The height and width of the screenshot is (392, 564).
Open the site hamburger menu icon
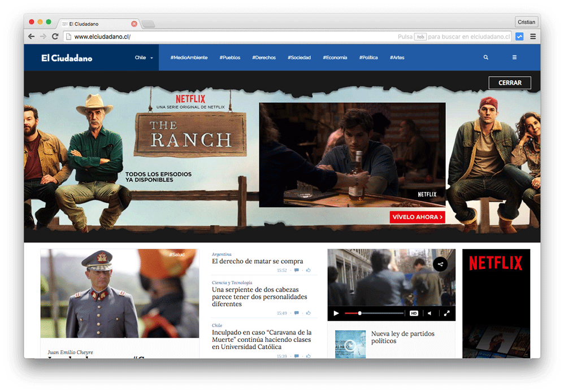[x=514, y=57]
